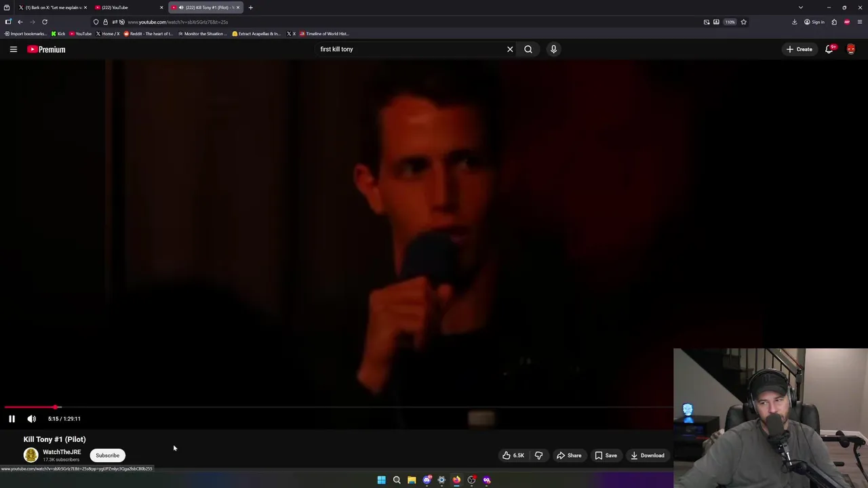Open Firefox from the taskbar

click(x=456, y=480)
